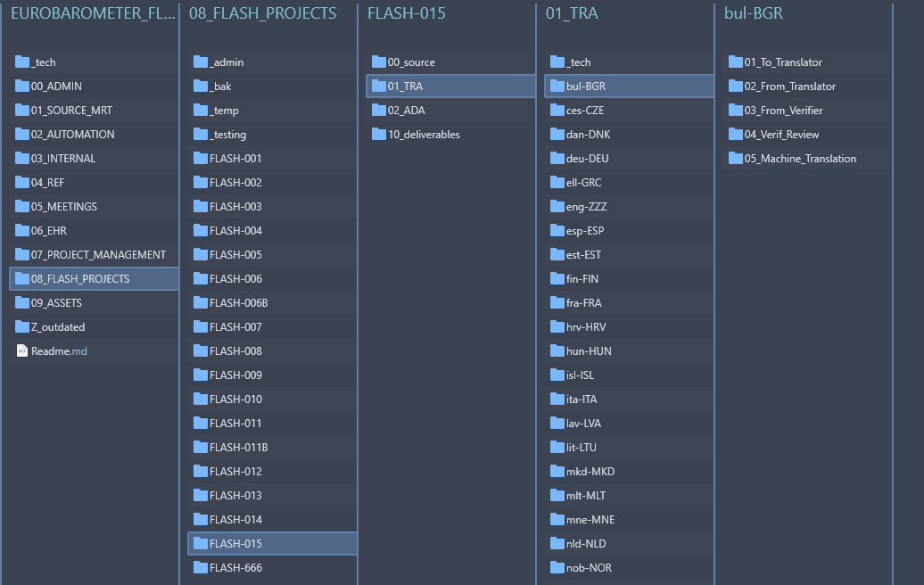
Task: Open the fin-FIN folder
Action: coord(630,278)
